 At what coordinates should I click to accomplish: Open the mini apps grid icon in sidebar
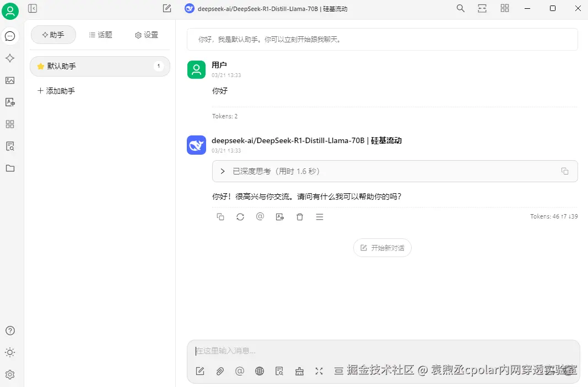(x=10, y=124)
